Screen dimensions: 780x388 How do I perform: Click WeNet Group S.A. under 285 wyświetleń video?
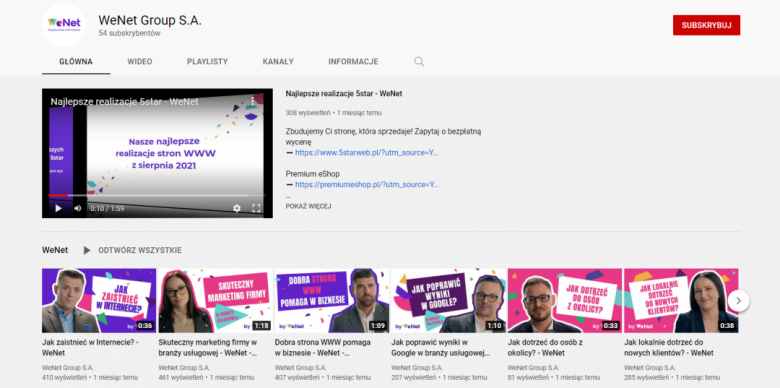[650, 368]
